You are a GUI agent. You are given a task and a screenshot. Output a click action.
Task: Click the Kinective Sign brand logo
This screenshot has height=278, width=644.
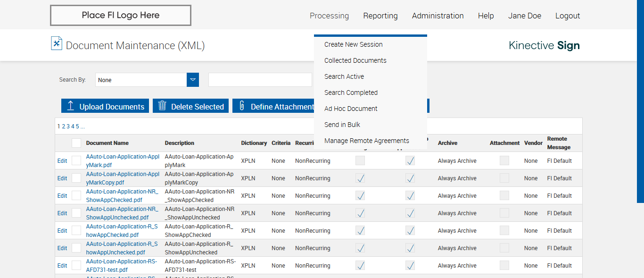coord(544,45)
